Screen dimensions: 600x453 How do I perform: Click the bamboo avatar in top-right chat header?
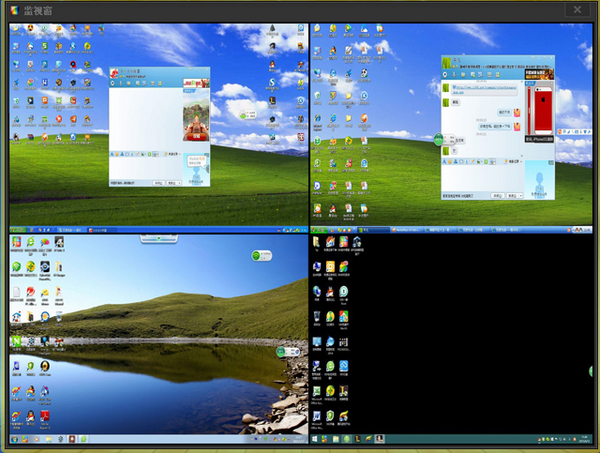(x=447, y=62)
